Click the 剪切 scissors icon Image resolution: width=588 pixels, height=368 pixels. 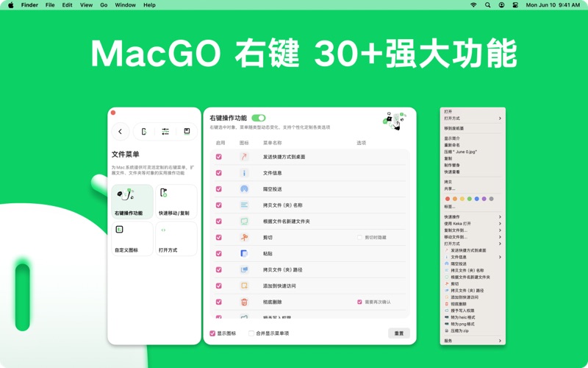(x=244, y=238)
